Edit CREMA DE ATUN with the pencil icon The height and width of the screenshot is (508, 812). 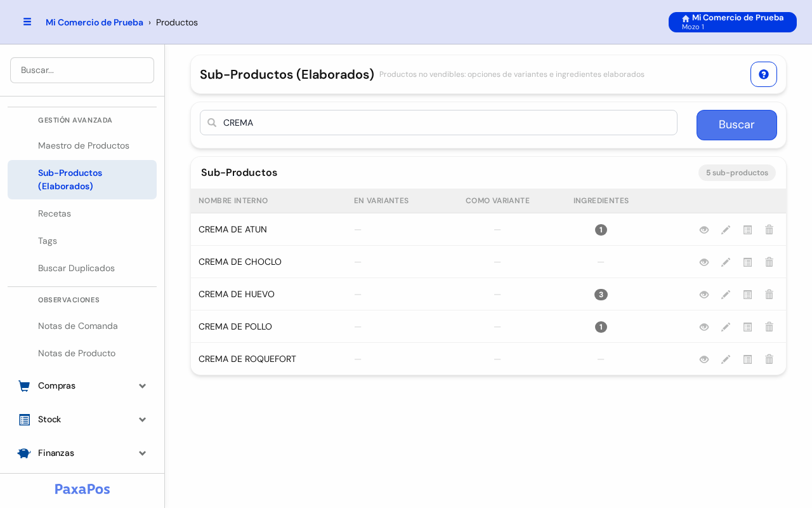click(x=726, y=230)
